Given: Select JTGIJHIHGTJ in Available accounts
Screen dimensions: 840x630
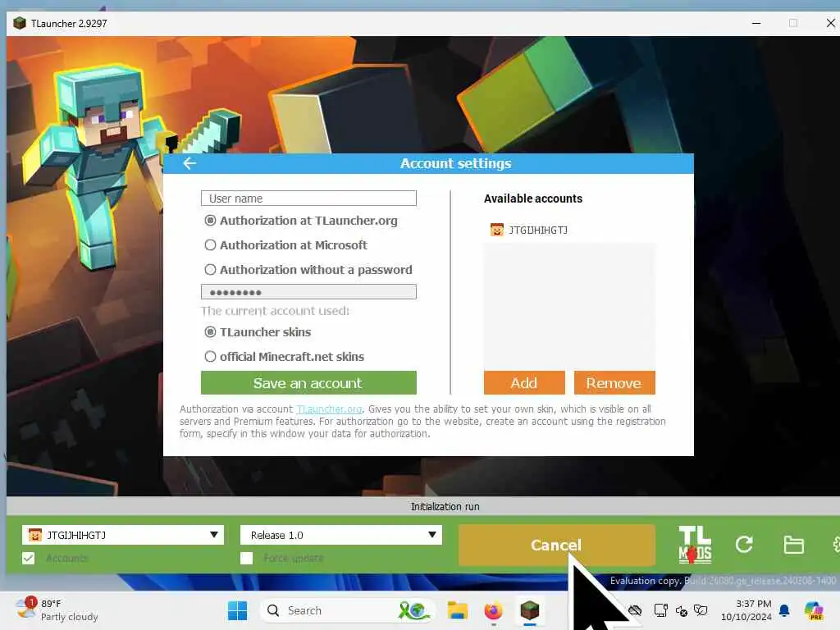Looking at the screenshot, I should coord(529,230).
